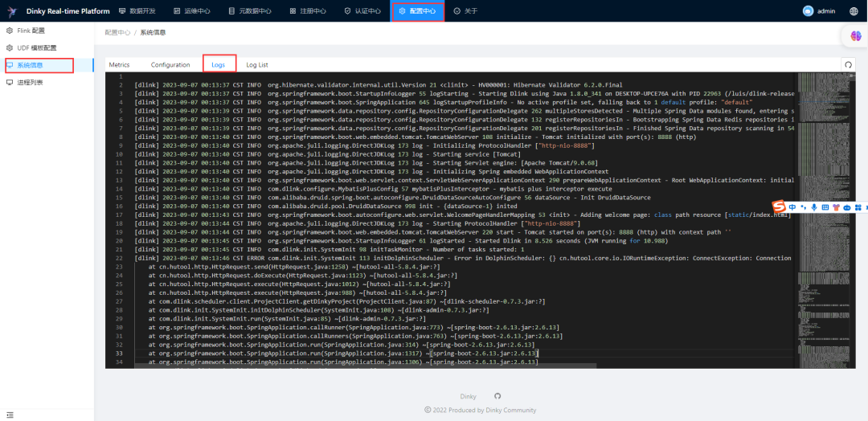
Task: Toggle the IME punctuation icon
Action: [803, 207]
